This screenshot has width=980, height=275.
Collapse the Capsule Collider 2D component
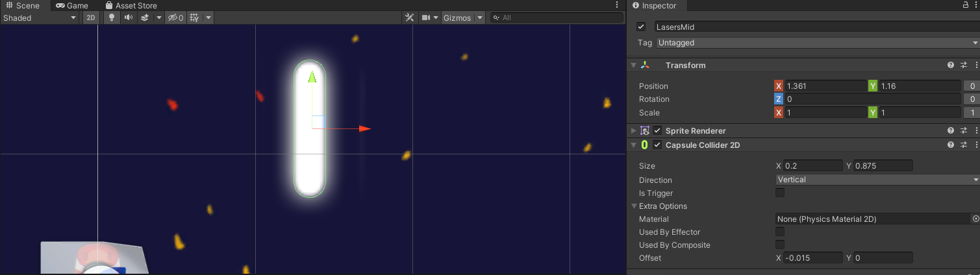click(x=633, y=145)
